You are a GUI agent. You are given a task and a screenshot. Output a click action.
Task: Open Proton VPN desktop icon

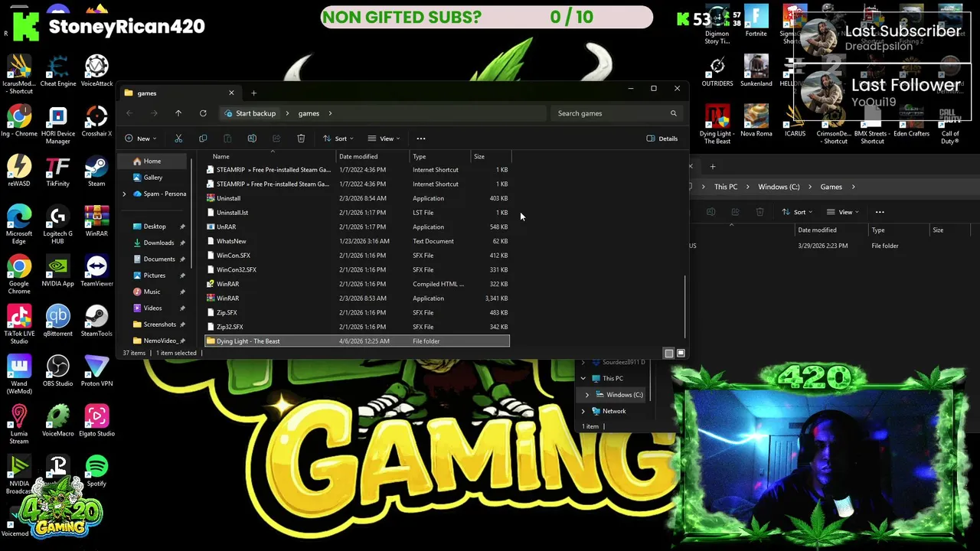coord(96,370)
